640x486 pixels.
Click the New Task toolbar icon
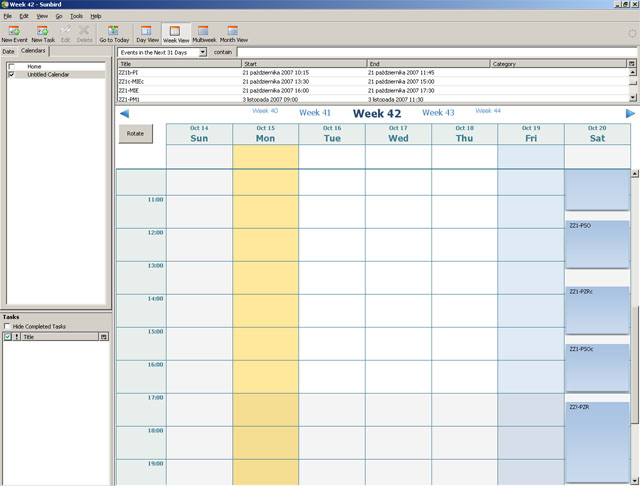pyautogui.click(x=43, y=33)
